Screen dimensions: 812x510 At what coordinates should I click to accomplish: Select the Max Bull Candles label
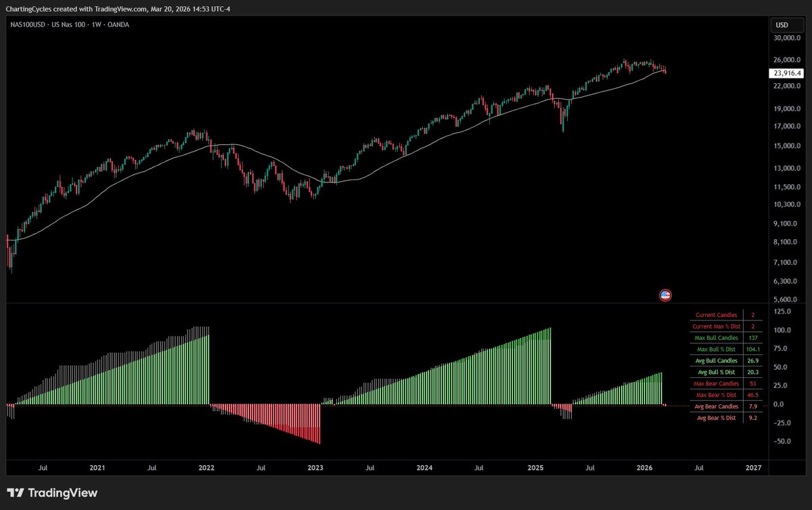(717, 338)
